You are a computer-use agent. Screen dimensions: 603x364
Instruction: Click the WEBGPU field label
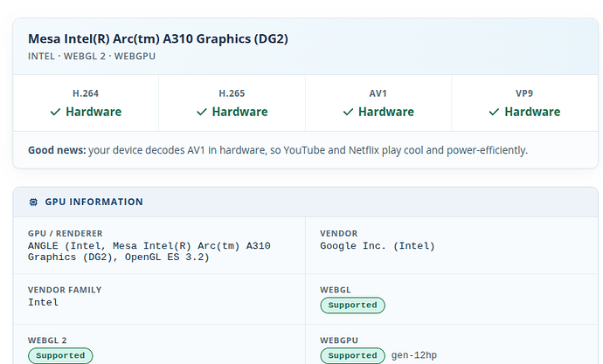[x=339, y=340]
